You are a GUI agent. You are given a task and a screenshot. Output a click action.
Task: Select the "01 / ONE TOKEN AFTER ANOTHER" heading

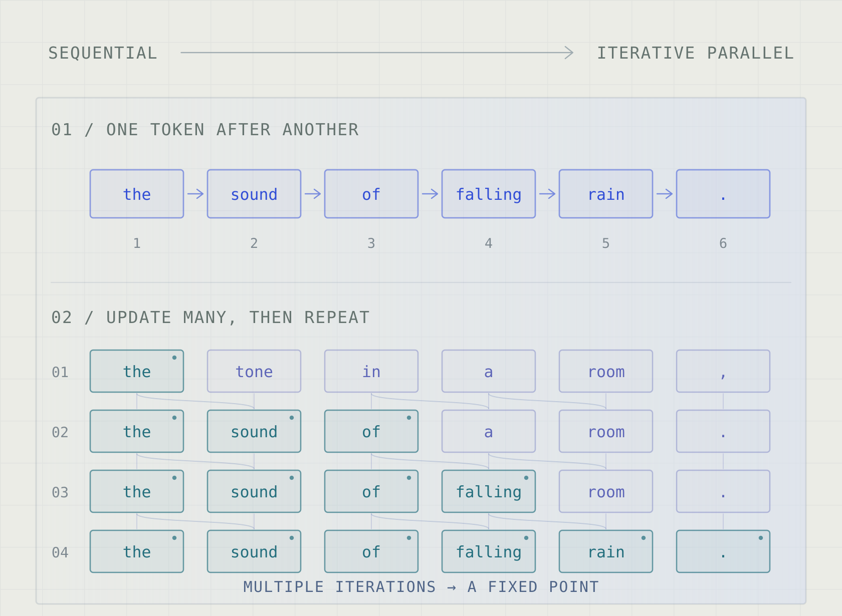(205, 130)
